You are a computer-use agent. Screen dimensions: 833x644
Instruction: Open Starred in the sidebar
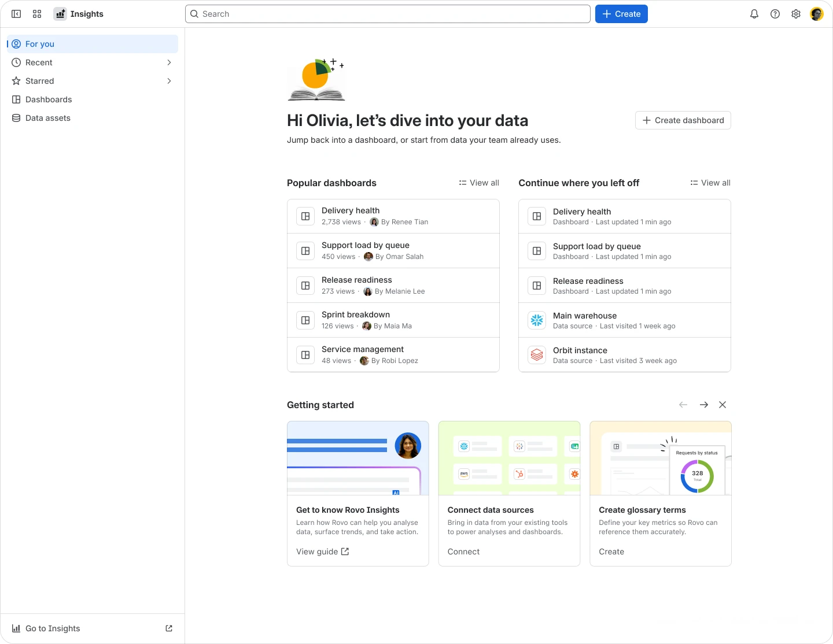[x=93, y=81]
